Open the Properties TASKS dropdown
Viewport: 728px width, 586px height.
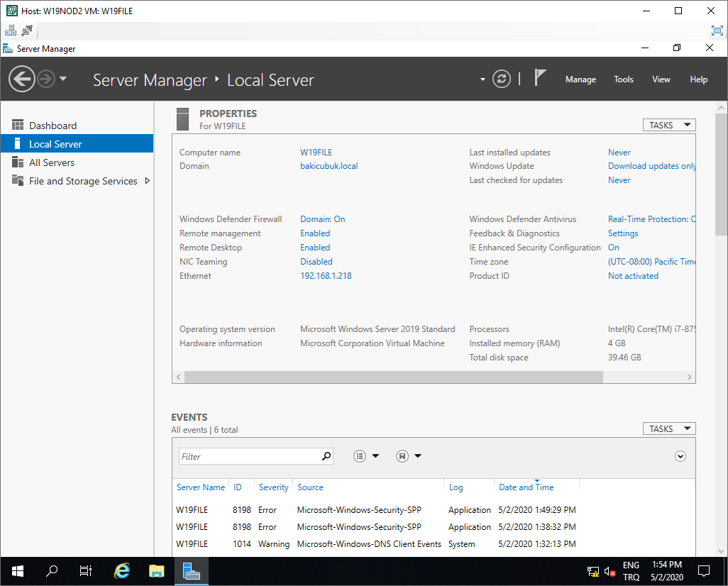click(x=669, y=125)
